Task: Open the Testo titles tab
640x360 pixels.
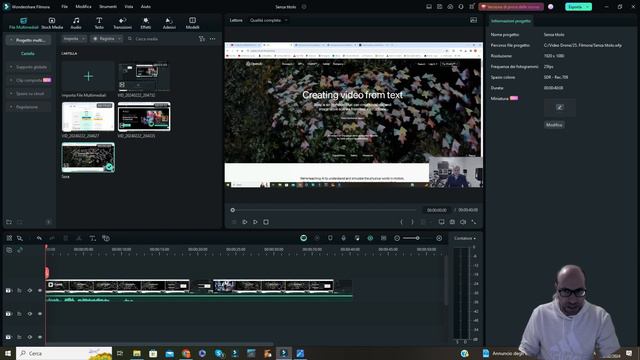Action: click(99, 23)
